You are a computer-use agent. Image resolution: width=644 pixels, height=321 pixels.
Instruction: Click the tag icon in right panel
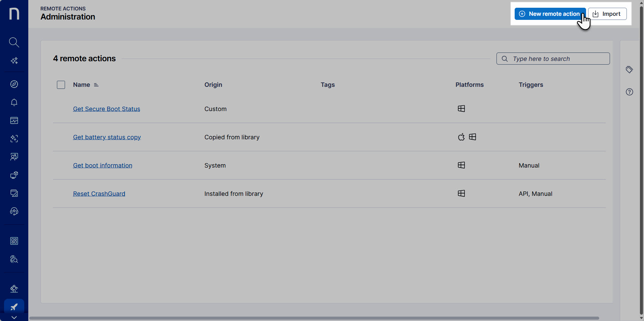pos(629,70)
